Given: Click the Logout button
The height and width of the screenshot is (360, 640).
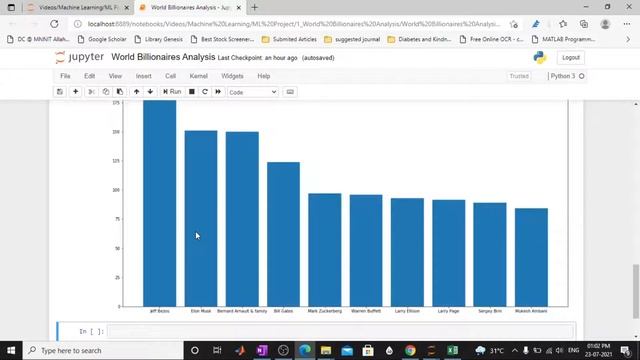Looking at the screenshot, I should pos(571,58).
